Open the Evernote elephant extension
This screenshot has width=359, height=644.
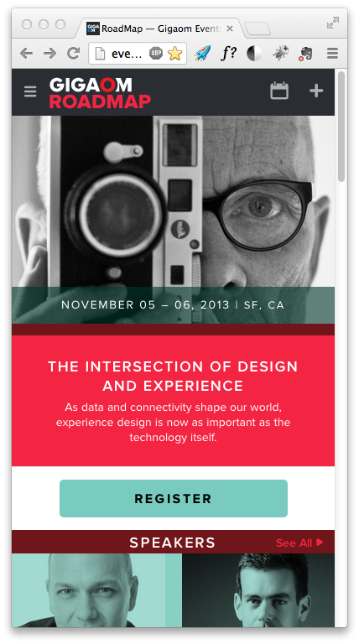tap(305, 54)
